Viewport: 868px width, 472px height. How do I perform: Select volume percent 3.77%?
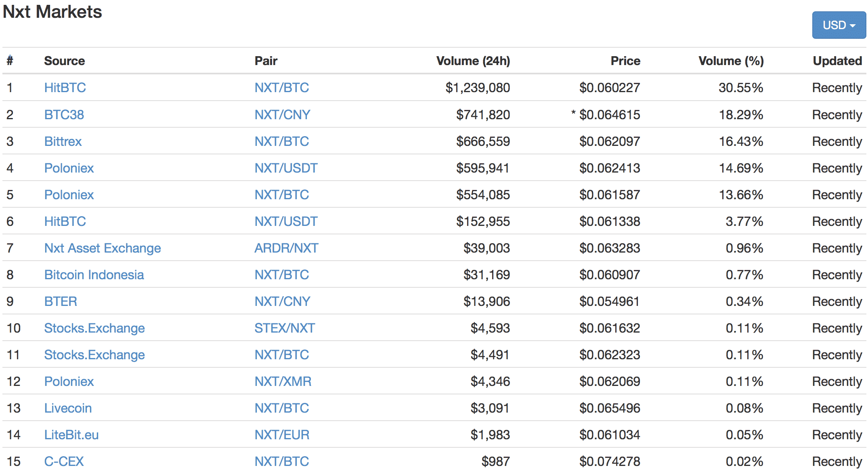(744, 221)
